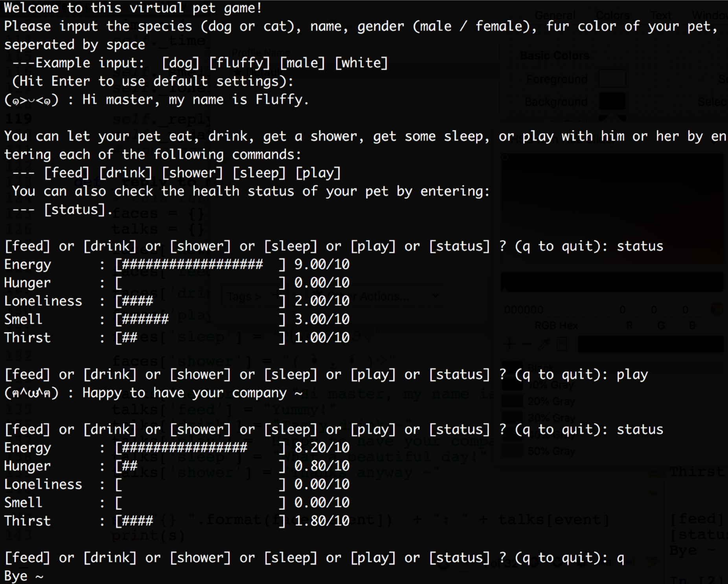The width and height of the screenshot is (728, 584).
Task: Click the "Welcome to this virtual pet game!" line
Action: coord(133,8)
